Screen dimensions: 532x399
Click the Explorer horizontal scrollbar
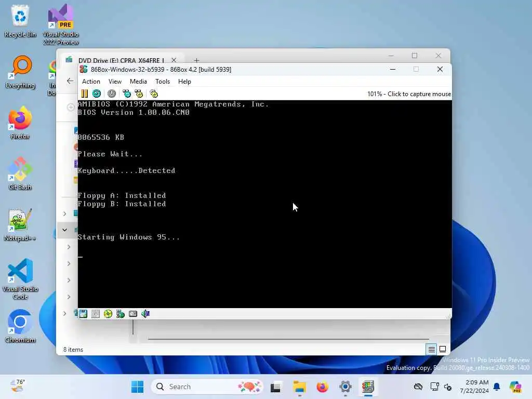point(288,339)
